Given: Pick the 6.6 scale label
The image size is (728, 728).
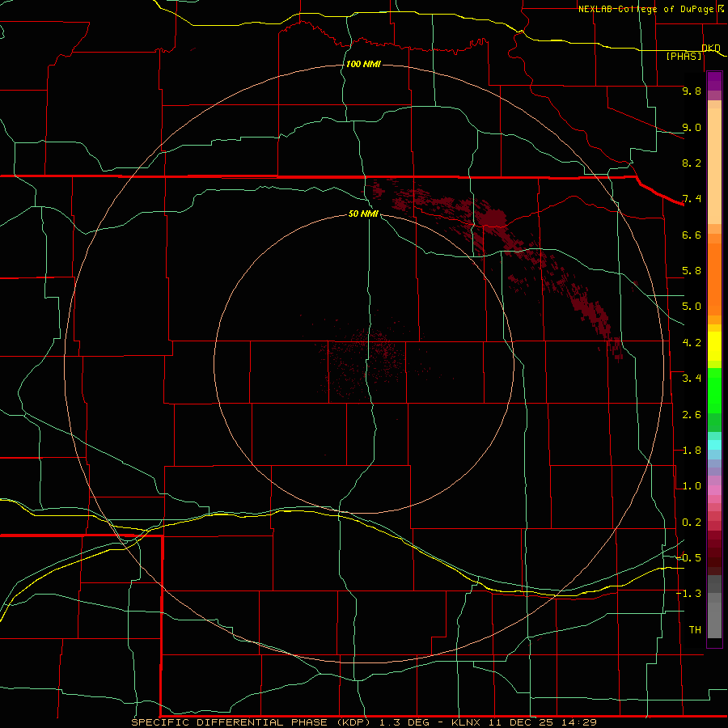Looking at the screenshot, I should pyautogui.click(x=692, y=235).
